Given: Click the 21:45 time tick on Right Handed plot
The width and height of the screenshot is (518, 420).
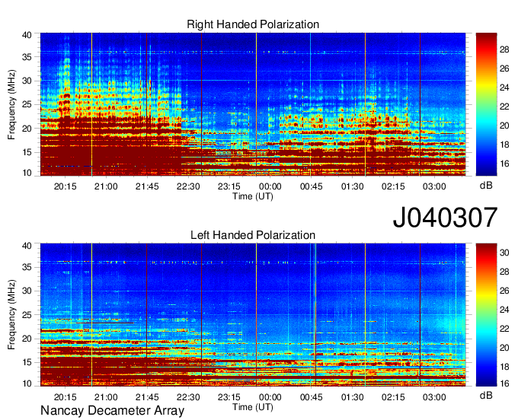Looking at the screenshot, I should tap(147, 186).
